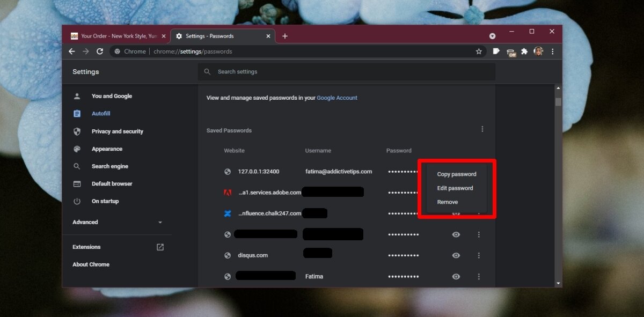Viewport: 644px width, 317px height.
Task: Select Copy password from context menu
Action: (x=456, y=174)
